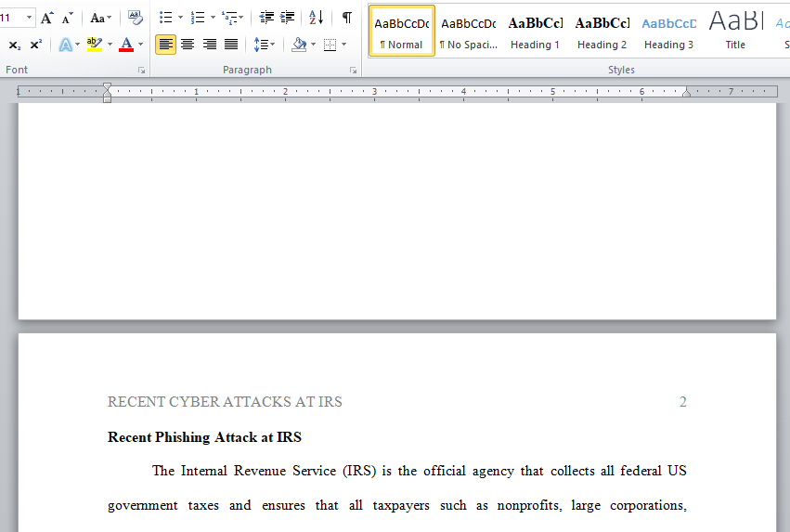
Task: Open Line and Paragraph Spacing menu
Action: (264, 45)
